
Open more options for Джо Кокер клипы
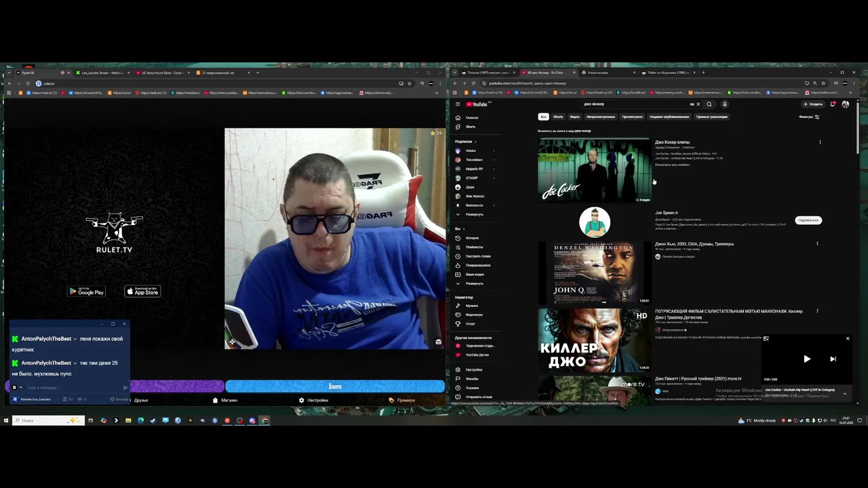click(x=820, y=142)
